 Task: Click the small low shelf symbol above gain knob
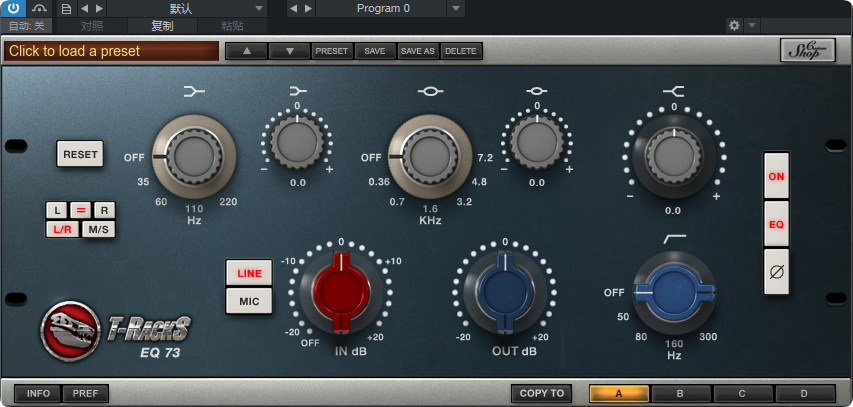(298, 90)
